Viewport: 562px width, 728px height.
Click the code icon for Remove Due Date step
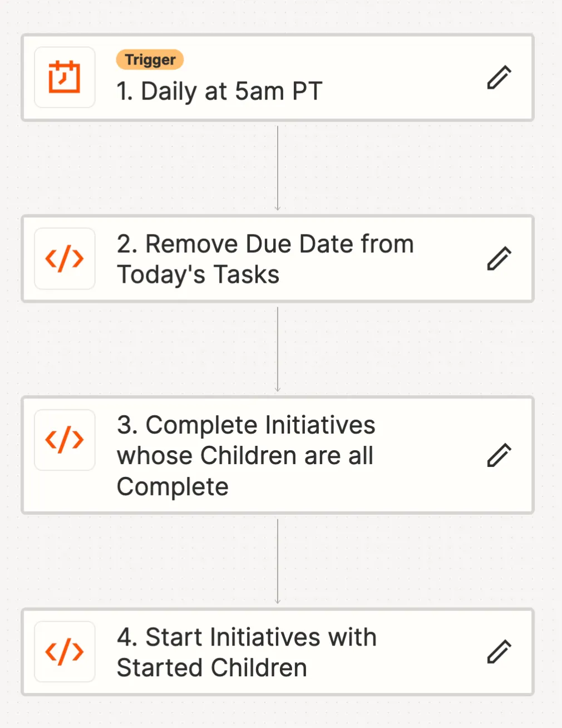(x=65, y=259)
